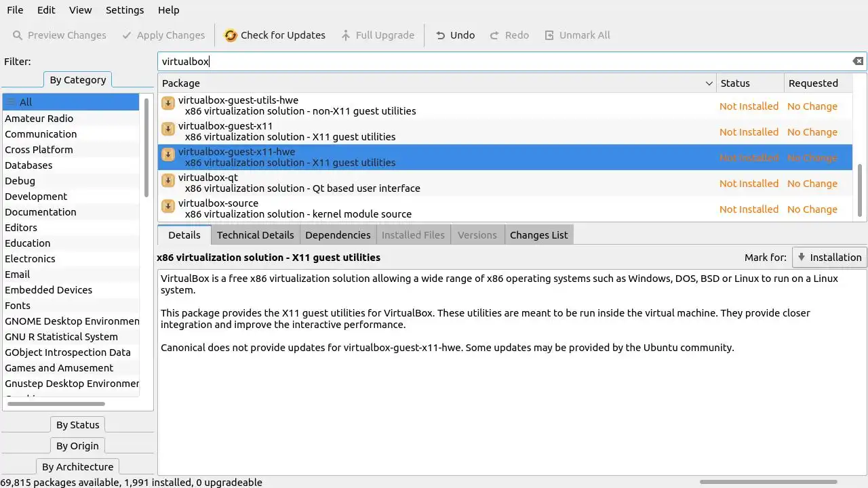This screenshot has height=488, width=868.
Task: Switch to the Changes List tab
Action: [x=538, y=235]
